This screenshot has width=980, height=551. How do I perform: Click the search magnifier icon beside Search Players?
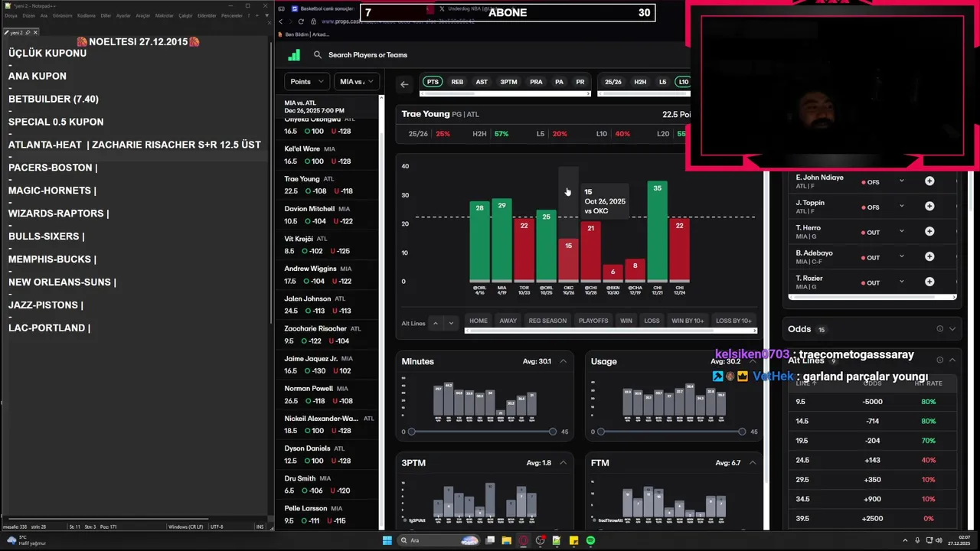click(318, 55)
